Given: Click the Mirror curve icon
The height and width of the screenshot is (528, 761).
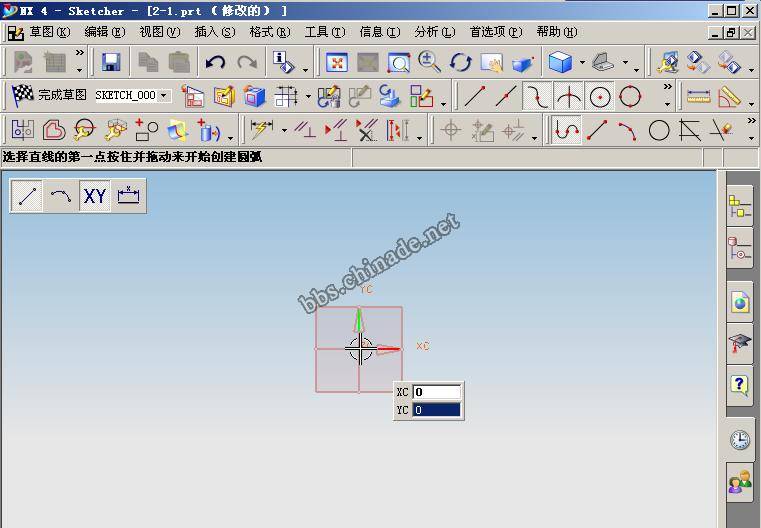Looking at the screenshot, I should (x=23, y=130).
